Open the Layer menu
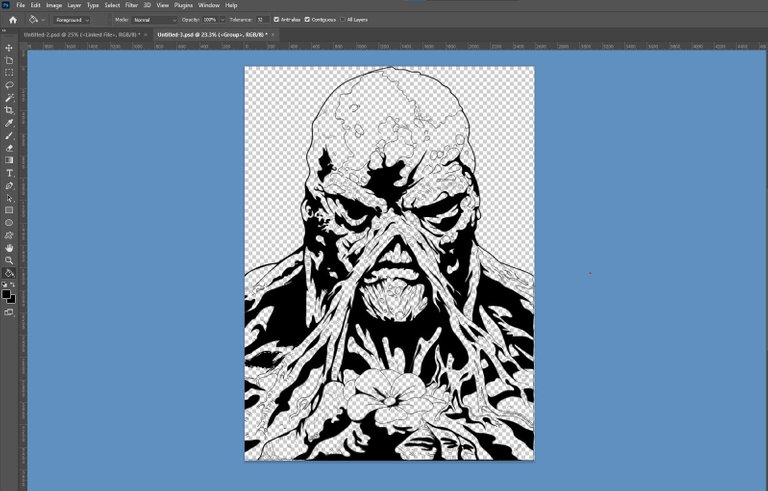768x491 pixels. [74, 5]
